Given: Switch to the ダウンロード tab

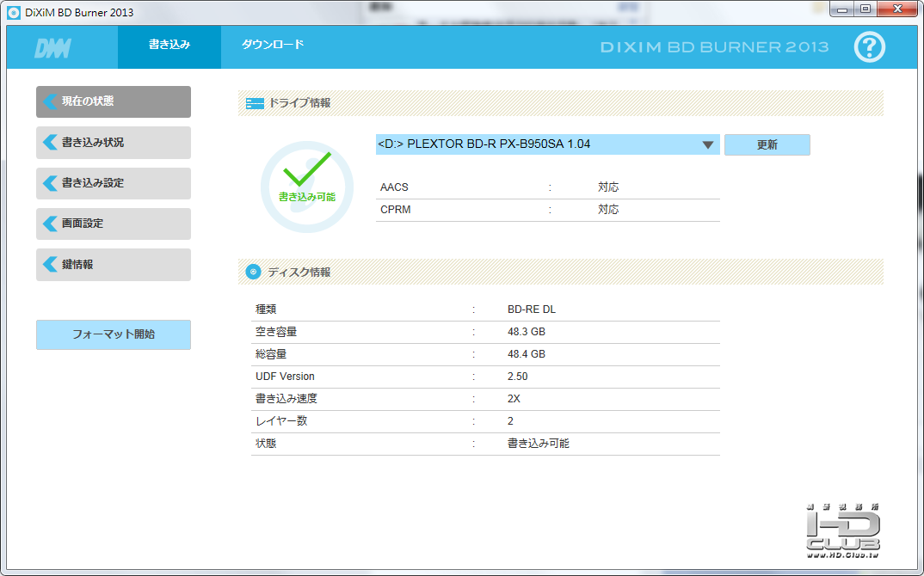Looking at the screenshot, I should click(273, 45).
